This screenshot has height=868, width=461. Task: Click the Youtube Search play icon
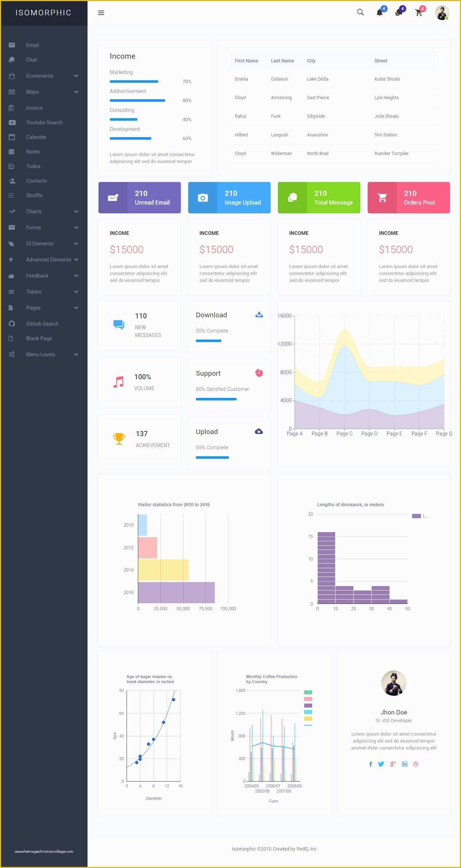point(12,123)
